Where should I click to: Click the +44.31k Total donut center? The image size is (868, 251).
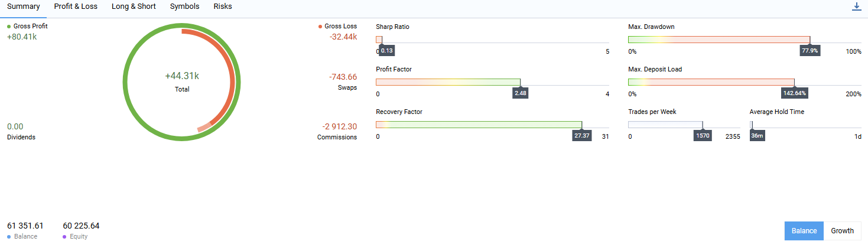181,82
